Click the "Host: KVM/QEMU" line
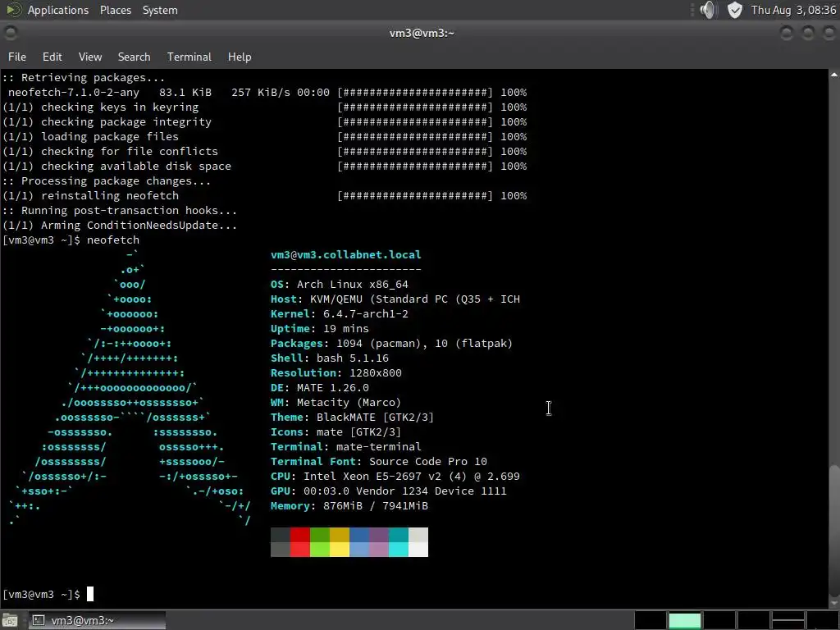Viewport: 840px width, 630px height. 395,299
